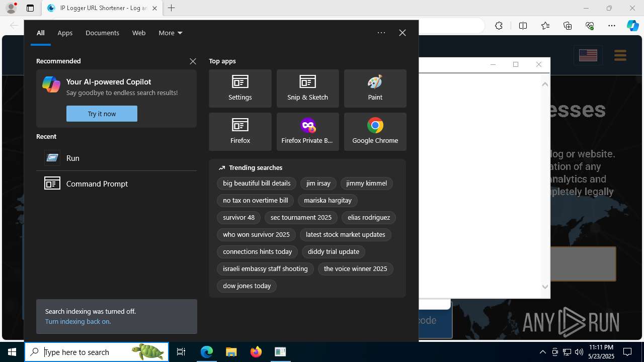Select 'sec tournament 2025' trending search

click(x=301, y=218)
